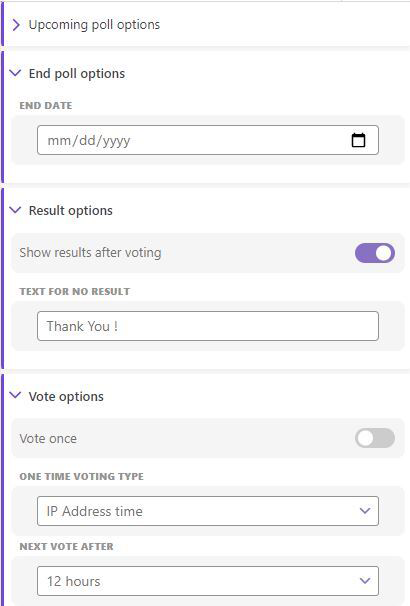The height and width of the screenshot is (606, 410).
Task: Click the chevron icon beside Upcoming poll options
Action: pyautogui.click(x=16, y=25)
